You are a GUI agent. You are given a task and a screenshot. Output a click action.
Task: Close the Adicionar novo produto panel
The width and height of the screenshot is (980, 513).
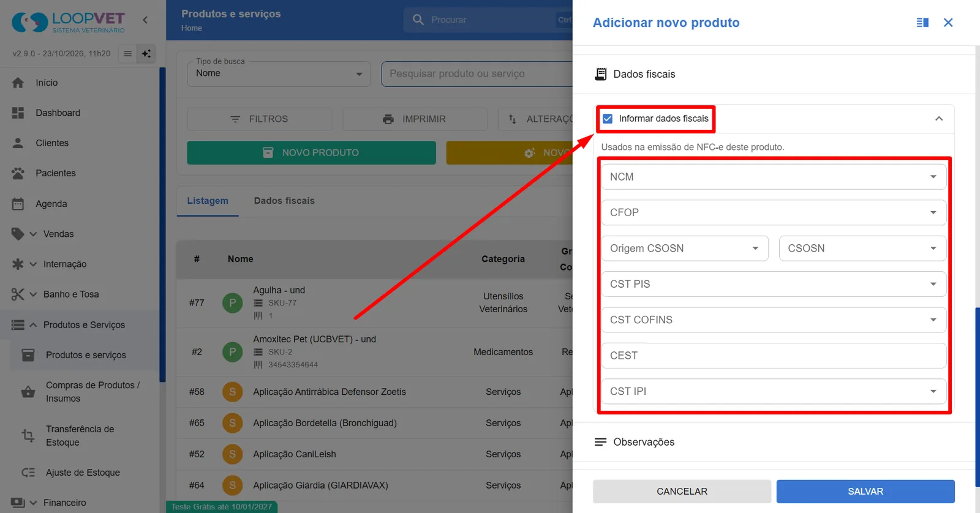click(948, 23)
